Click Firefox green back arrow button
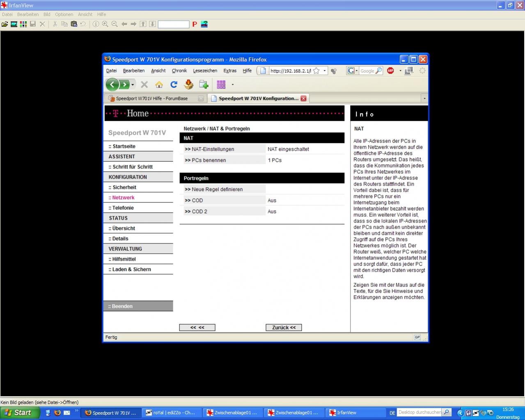Image resolution: width=525 pixels, height=420 pixels. coord(112,85)
